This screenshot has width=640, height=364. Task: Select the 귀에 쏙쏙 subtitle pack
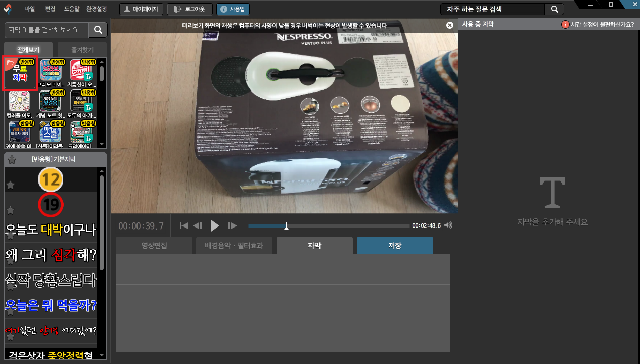pos(20,134)
